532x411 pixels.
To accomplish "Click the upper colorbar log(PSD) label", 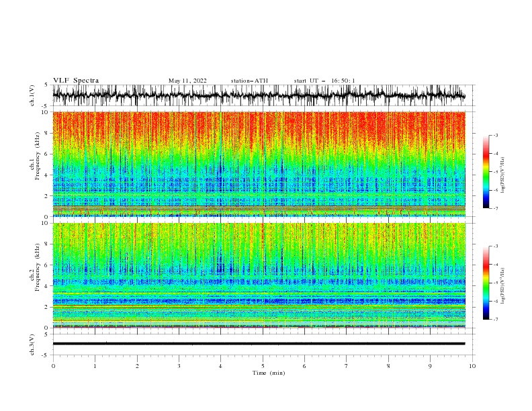I will 502,175.
